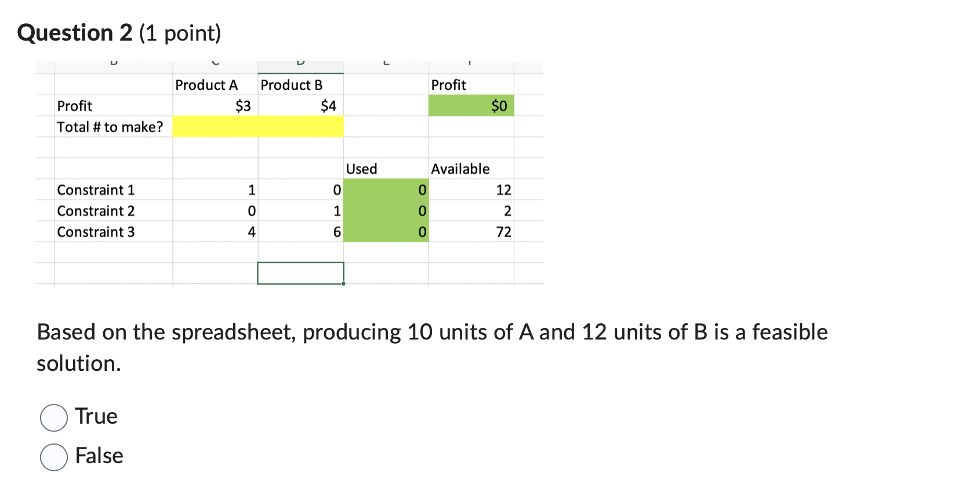Select the cell showing 72 under Available
The width and height of the screenshot is (980, 491).
(x=503, y=232)
